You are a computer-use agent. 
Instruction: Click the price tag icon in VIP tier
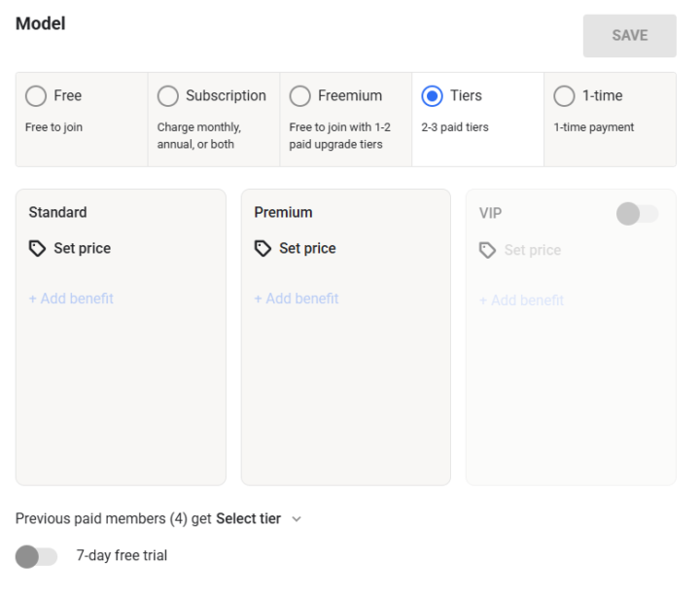[x=488, y=251]
